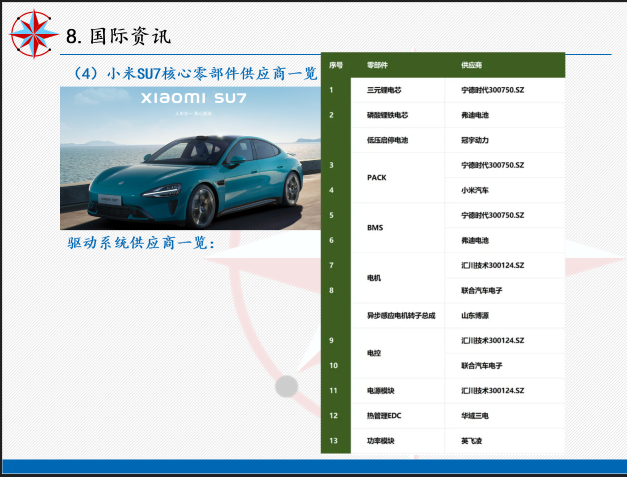Select the '华域三电' supplier cell
This screenshot has height=477, width=627.
476,415
